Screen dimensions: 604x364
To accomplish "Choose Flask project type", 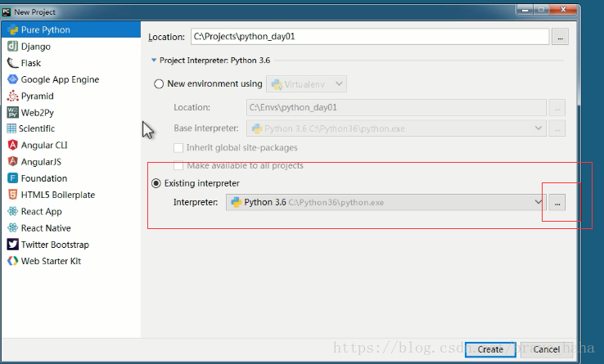I will (71, 63).
